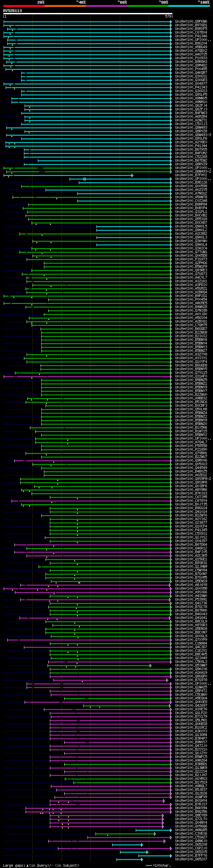Click the UniRef100_Q00598 label
This screenshot has height=868, width=213.
[191, 186]
